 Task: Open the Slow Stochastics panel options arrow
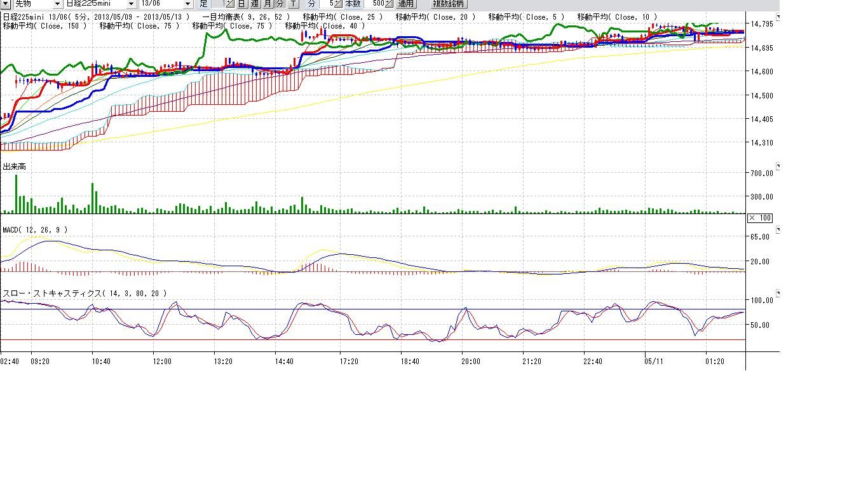pyautogui.click(x=777, y=294)
